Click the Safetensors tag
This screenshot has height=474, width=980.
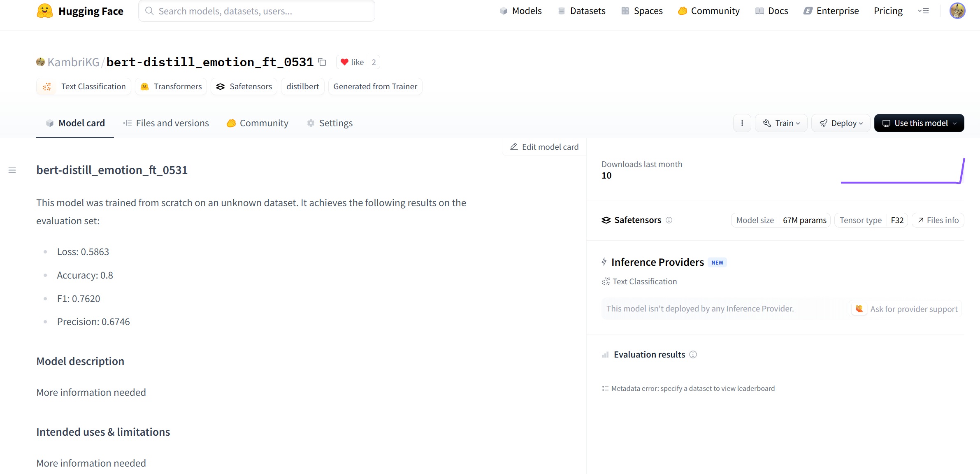point(244,86)
